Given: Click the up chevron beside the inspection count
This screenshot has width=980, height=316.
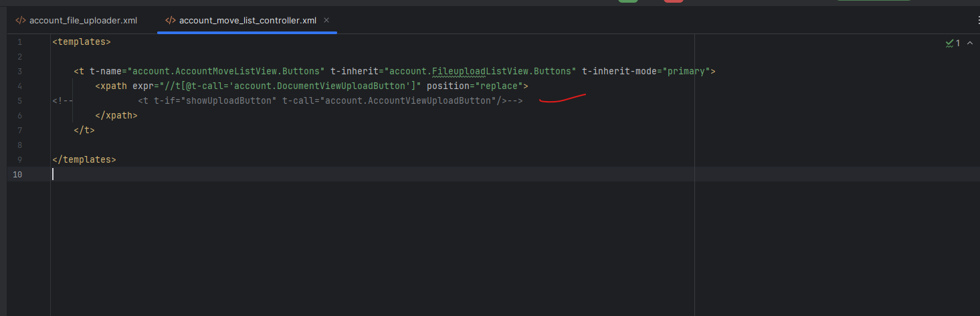Looking at the screenshot, I should coord(970,43).
